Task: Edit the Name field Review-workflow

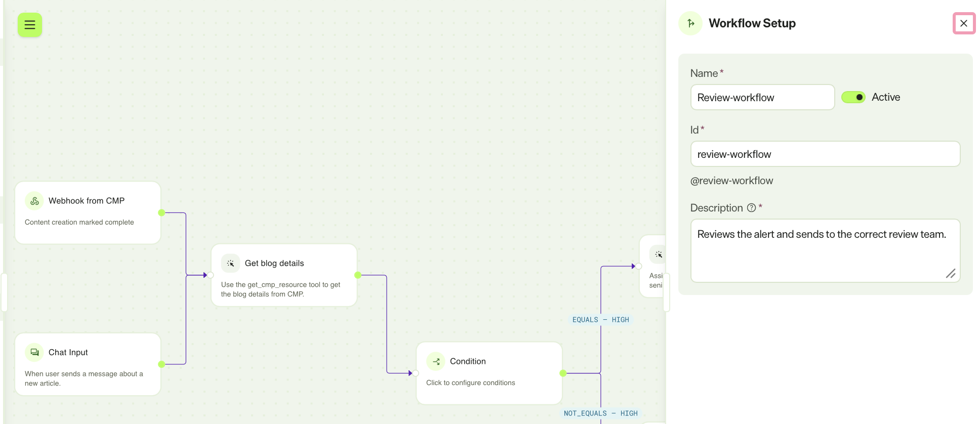Action: (x=762, y=97)
